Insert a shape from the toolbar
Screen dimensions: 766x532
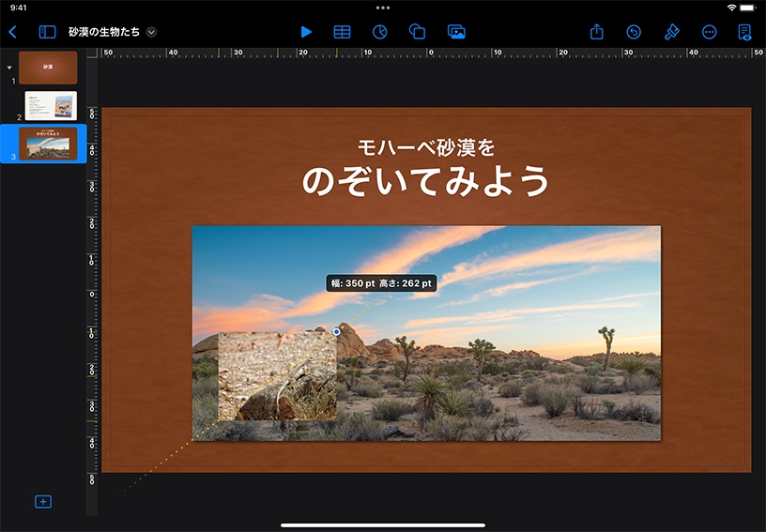click(x=418, y=32)
